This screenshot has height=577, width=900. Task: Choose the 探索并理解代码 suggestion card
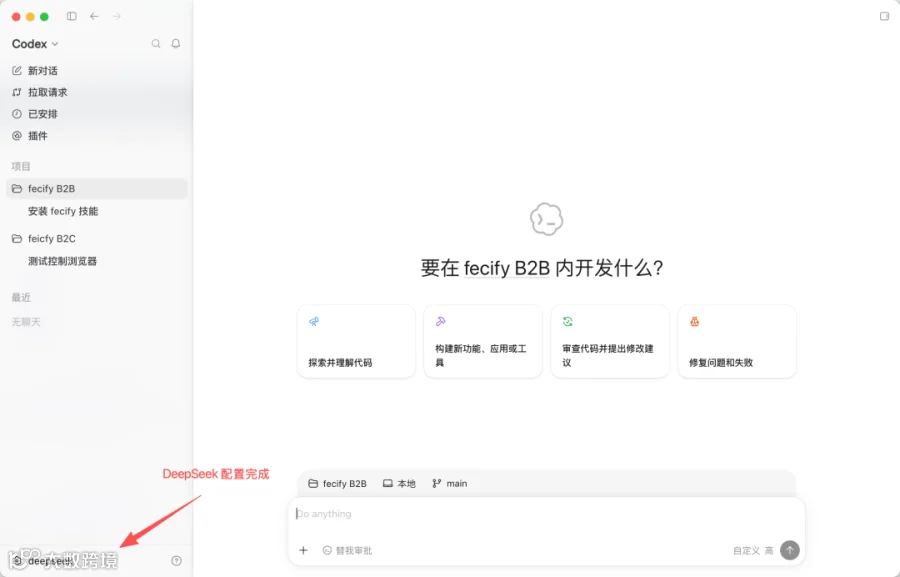356,342
